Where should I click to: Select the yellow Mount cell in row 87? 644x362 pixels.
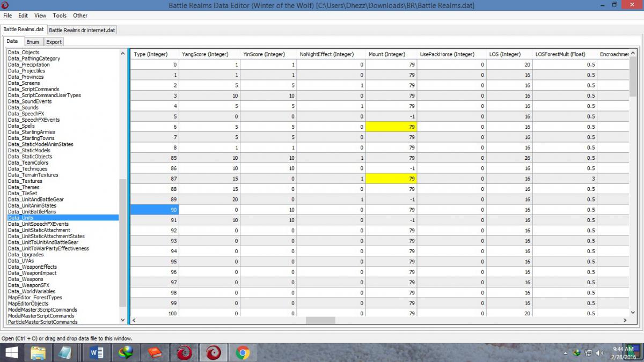pos(391,179)
